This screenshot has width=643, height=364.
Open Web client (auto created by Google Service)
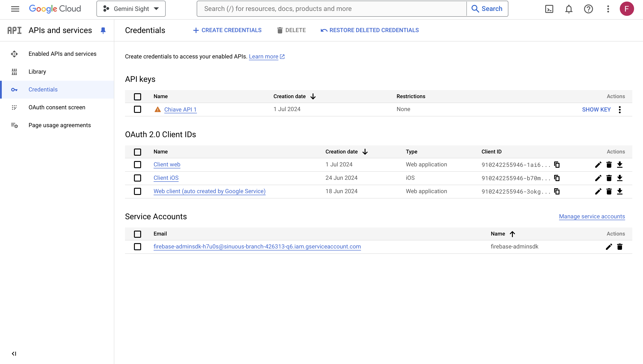pyautogui.click(x=209, y=191)
